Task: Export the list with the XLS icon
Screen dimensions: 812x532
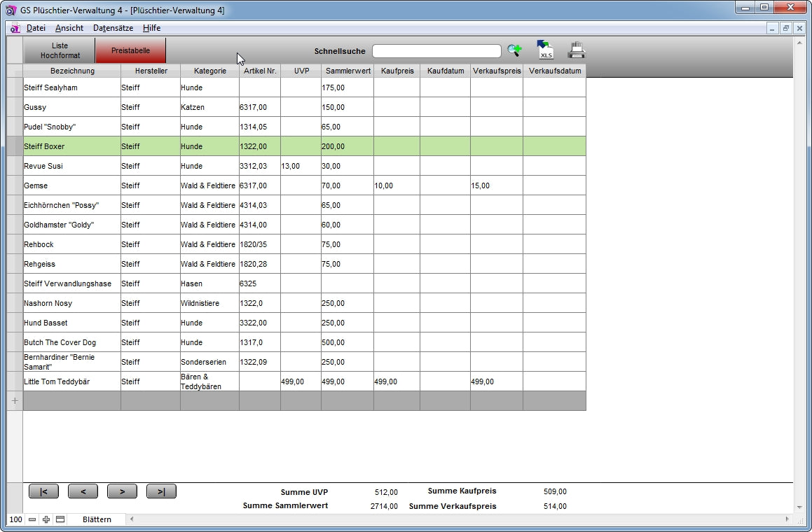Action: (545, 50)
